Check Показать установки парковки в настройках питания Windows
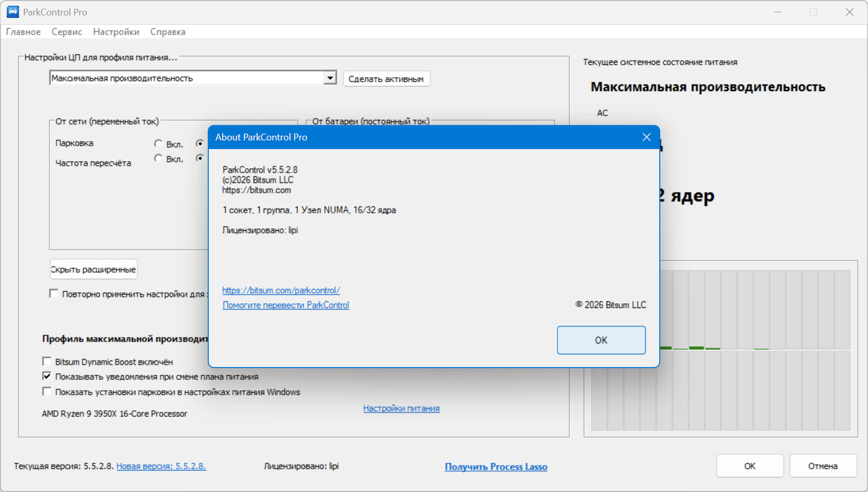The height and width of the screenshot is (492, 868). tap(47, 392)
